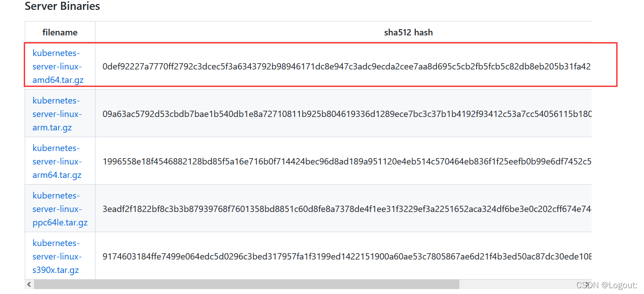Click the hash starting with 09a63ac5792
This screenshot has width=644, height=294.
tap(347, 114)
